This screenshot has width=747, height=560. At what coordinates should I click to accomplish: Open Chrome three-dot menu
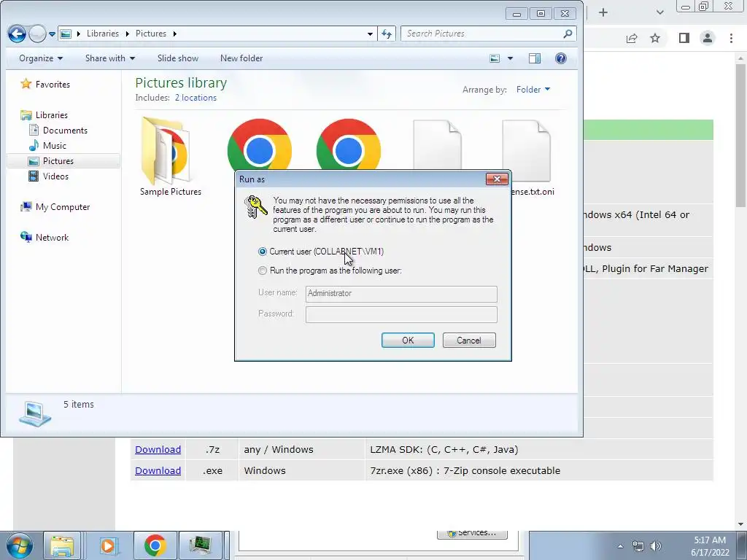731,38
